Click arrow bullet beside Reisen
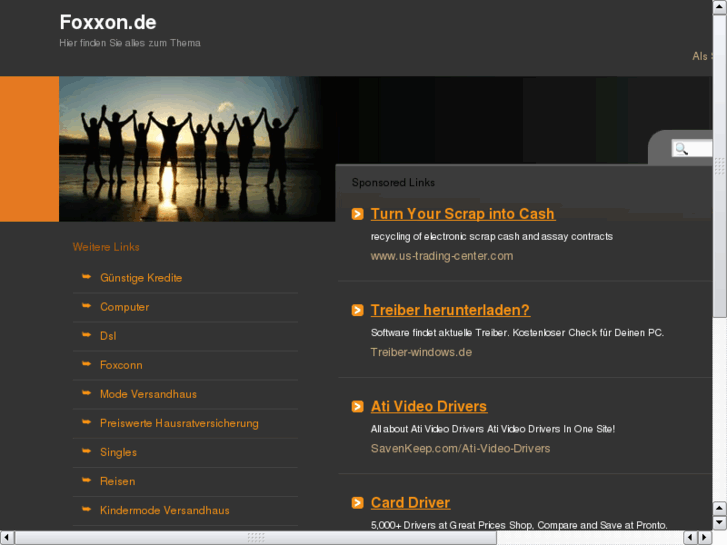The width and height of the screenshot is (727, 545). point(86,480)
